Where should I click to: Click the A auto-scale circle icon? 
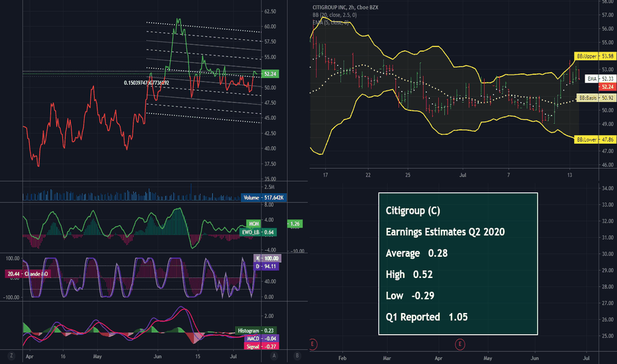274,356
